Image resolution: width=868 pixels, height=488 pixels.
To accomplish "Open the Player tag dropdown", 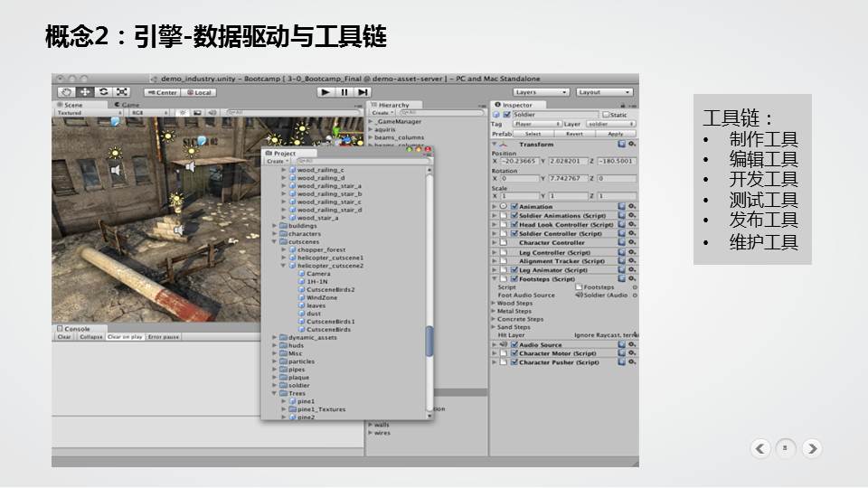I will [537, 124].
